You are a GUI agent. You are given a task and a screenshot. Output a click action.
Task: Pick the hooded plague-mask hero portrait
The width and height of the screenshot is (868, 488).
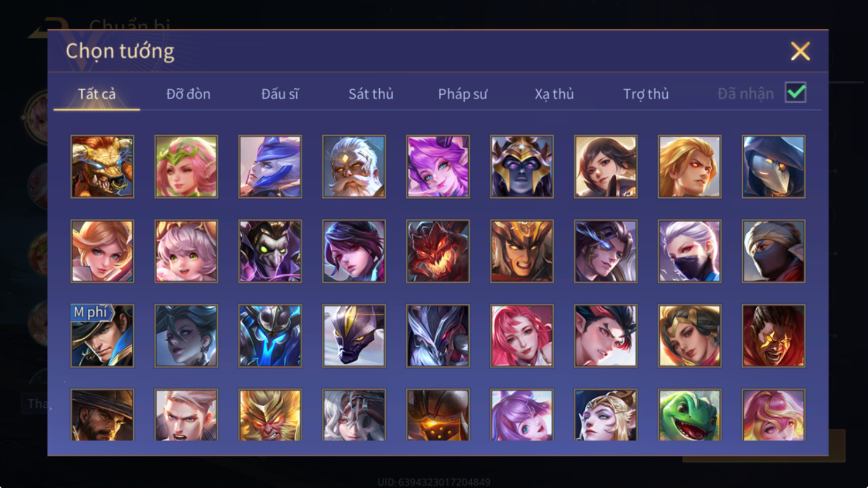tap(774, 167)
